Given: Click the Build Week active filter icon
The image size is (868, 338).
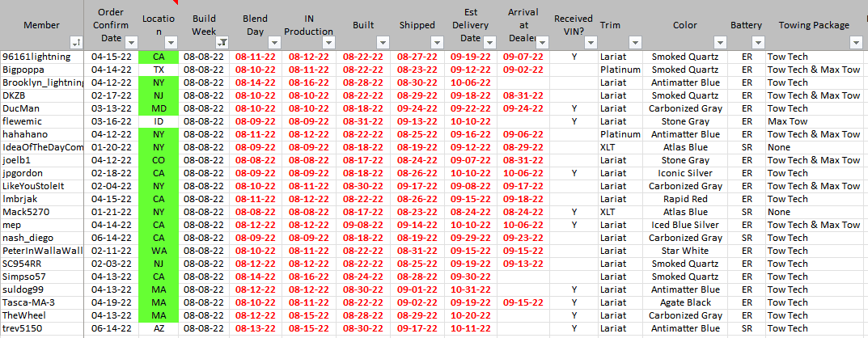Looking at the screenshot, I should click(222, 42).
